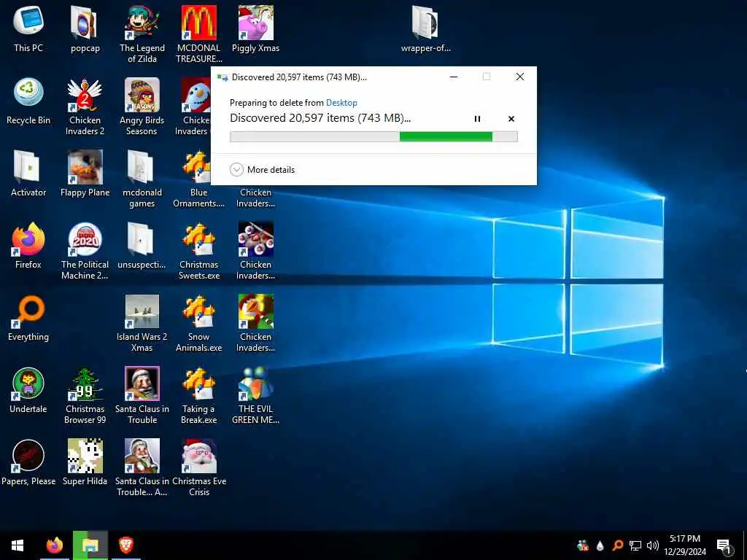The height and width of the screenshot is (560, 747).
Task: Minimize the delete progress dialog
Action: [454, 77]
